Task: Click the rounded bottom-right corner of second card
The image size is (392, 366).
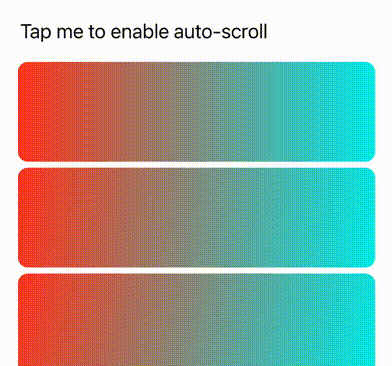Action: click(371, 263)
